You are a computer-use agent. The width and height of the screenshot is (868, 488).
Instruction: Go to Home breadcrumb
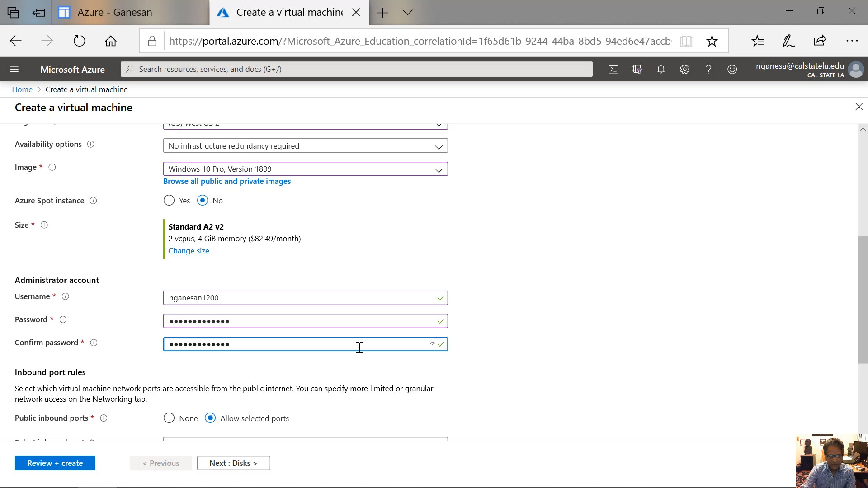click(22, 89)
